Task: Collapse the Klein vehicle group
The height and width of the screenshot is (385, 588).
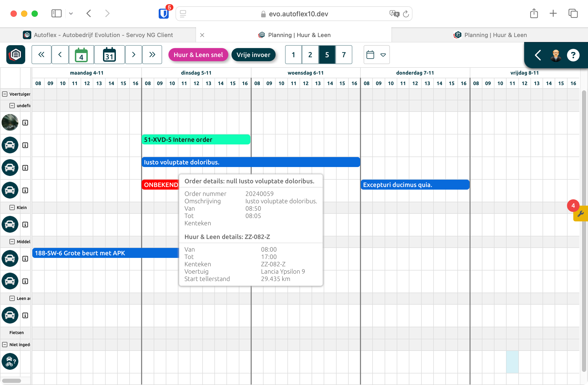Action: click(12, 207)
